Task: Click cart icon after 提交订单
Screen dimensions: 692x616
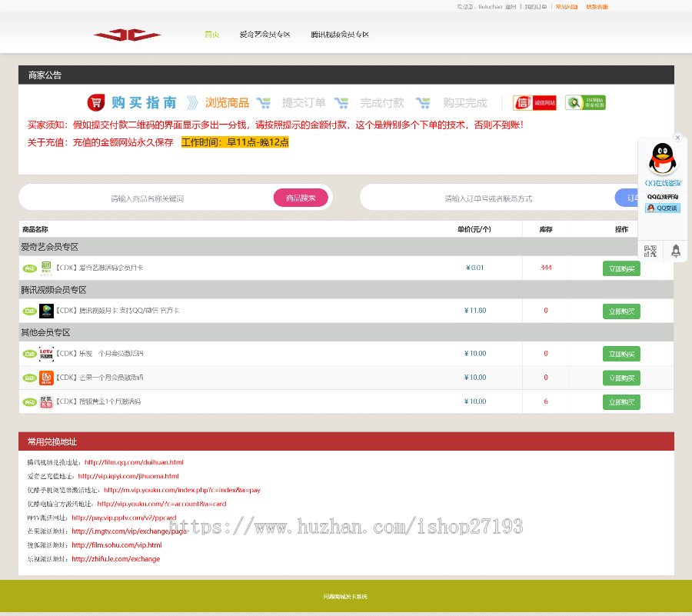Action: (x=341, y=103)
